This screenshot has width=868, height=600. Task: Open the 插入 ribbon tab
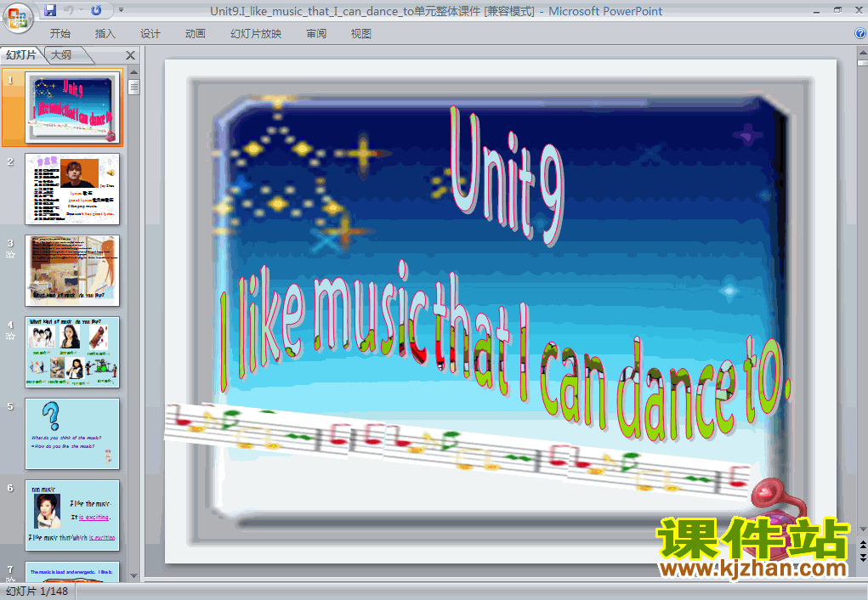point(105,34)
